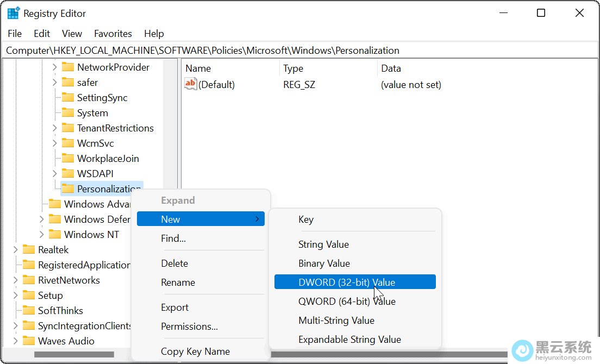Select the SoftThinks folder icon
600x364 pixels.
pyautogui.click(x=29, y=311)
